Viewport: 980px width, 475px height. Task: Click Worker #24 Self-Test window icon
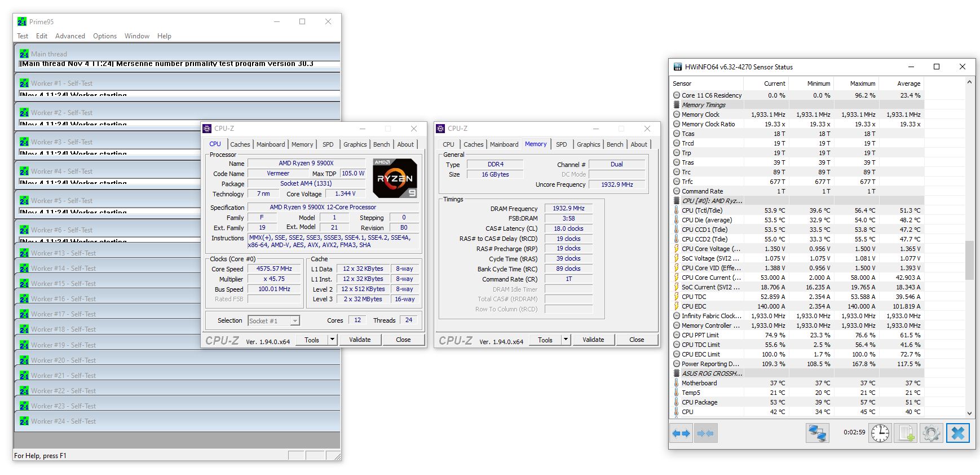[24, 421]
